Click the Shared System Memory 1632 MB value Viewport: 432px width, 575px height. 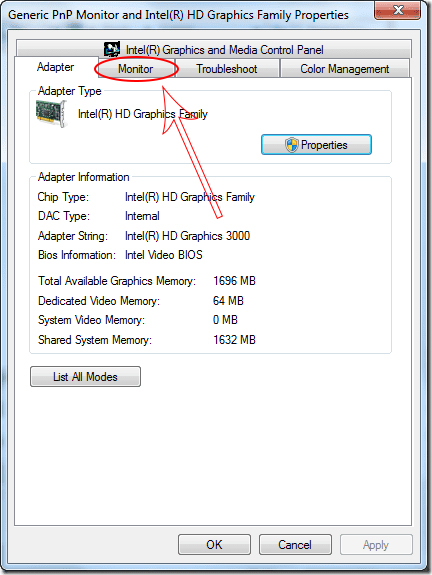[234, 340]
